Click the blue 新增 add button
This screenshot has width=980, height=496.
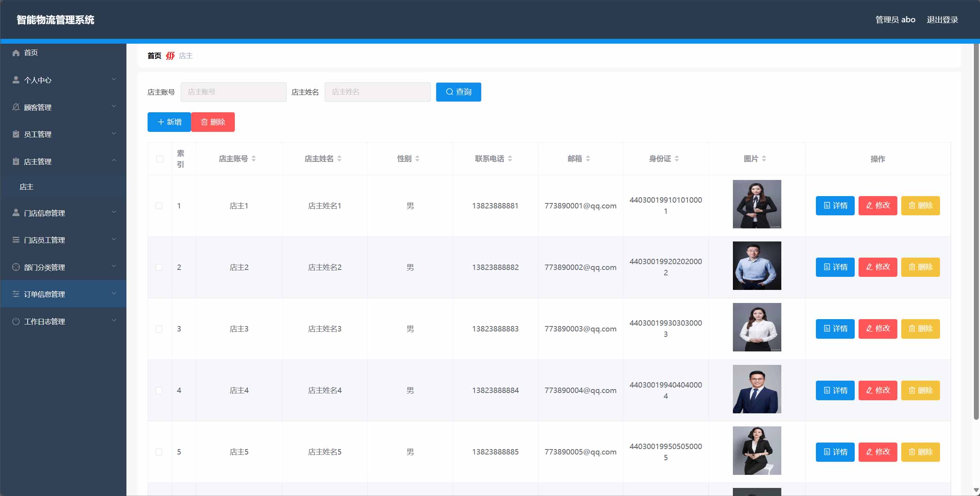click(x=169, y=122)
